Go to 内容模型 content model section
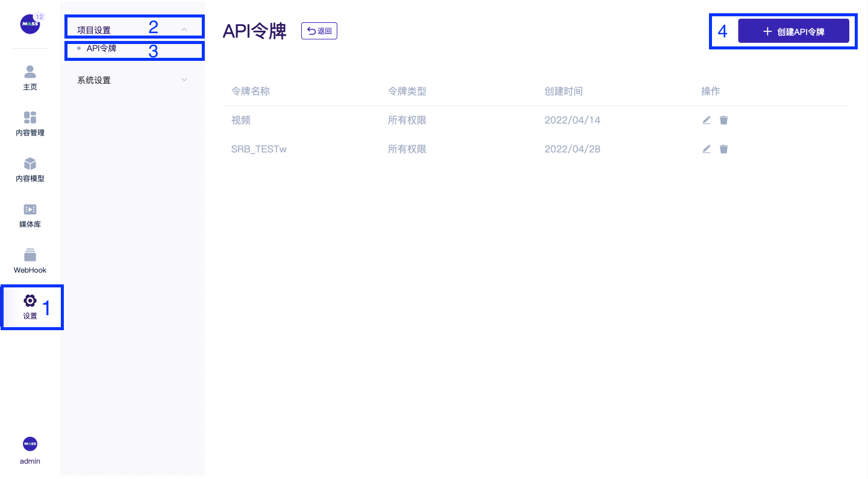This screenshot has height=479, width=868. click(x=30, y=169)
